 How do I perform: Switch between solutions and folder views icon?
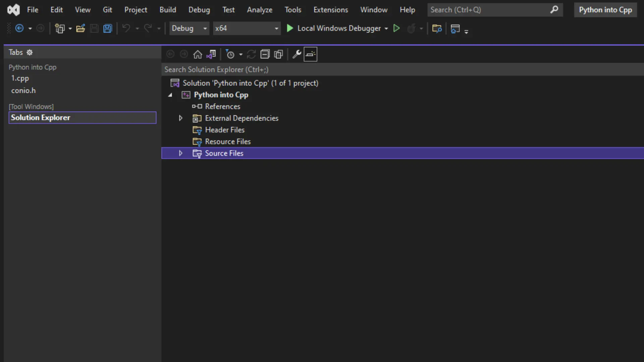point(211,54)
